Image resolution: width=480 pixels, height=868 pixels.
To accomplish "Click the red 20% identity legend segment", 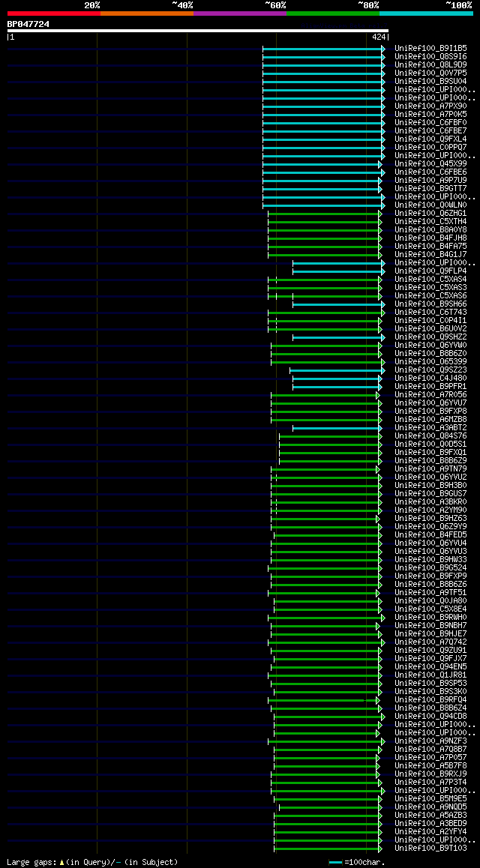I will (54, 13).
